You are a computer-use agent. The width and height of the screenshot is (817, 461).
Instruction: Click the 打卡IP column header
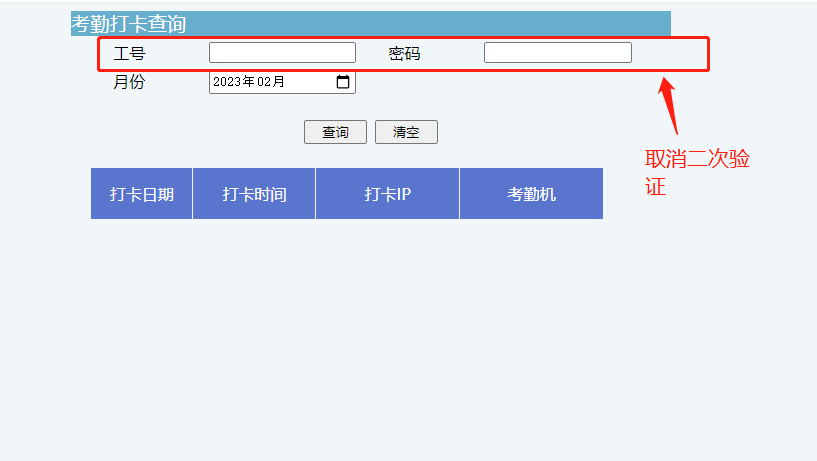tap(387, 194)
